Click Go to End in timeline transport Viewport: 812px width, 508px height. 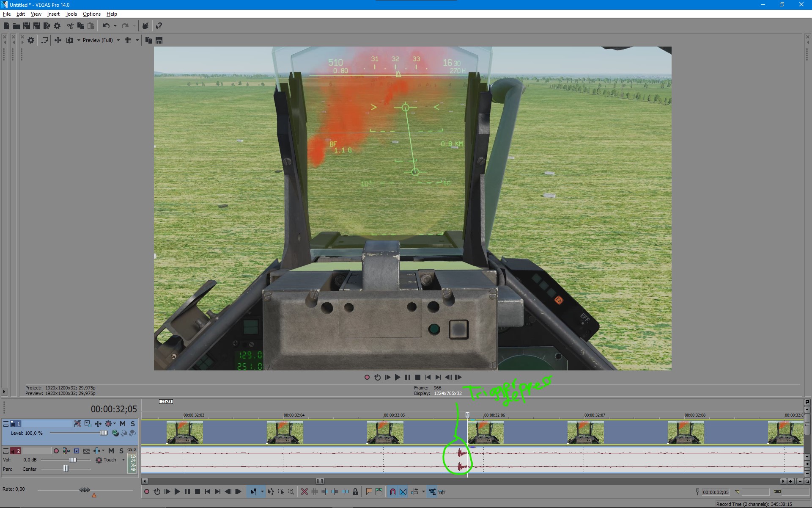click(218, 492)
